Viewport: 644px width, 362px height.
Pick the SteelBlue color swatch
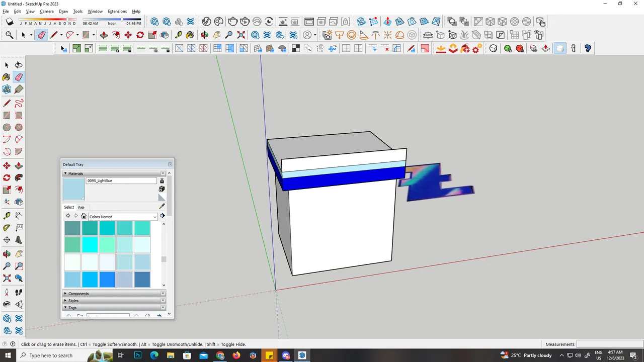click(142, 279)
